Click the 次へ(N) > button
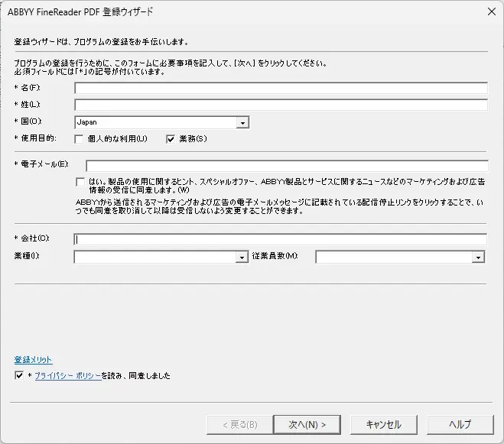The image size is (504, 444). (307, 425)
